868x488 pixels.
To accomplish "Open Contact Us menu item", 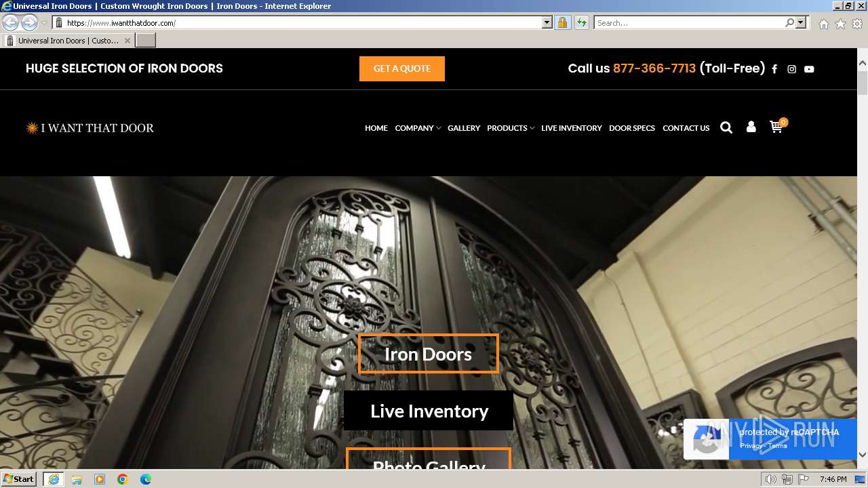I will [x=686, y=128].
